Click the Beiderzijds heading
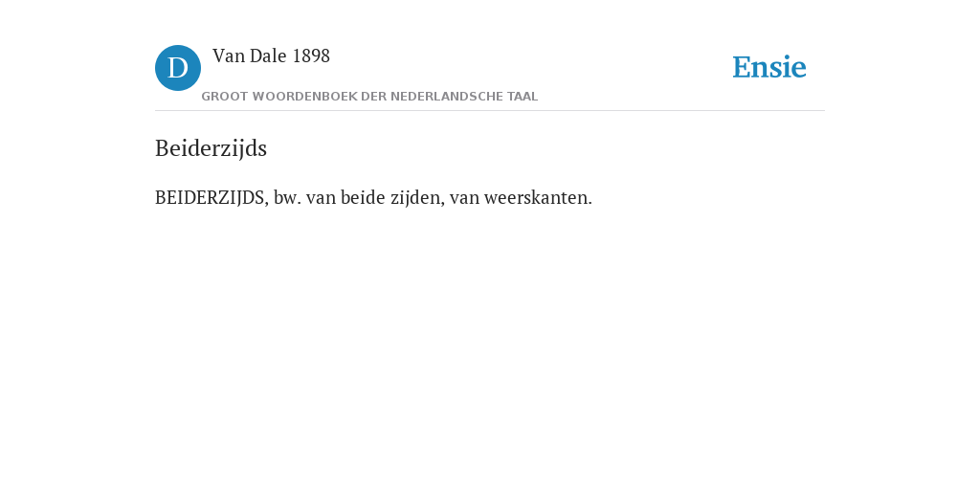Screen dimensions: 980x490 [212, 148]
